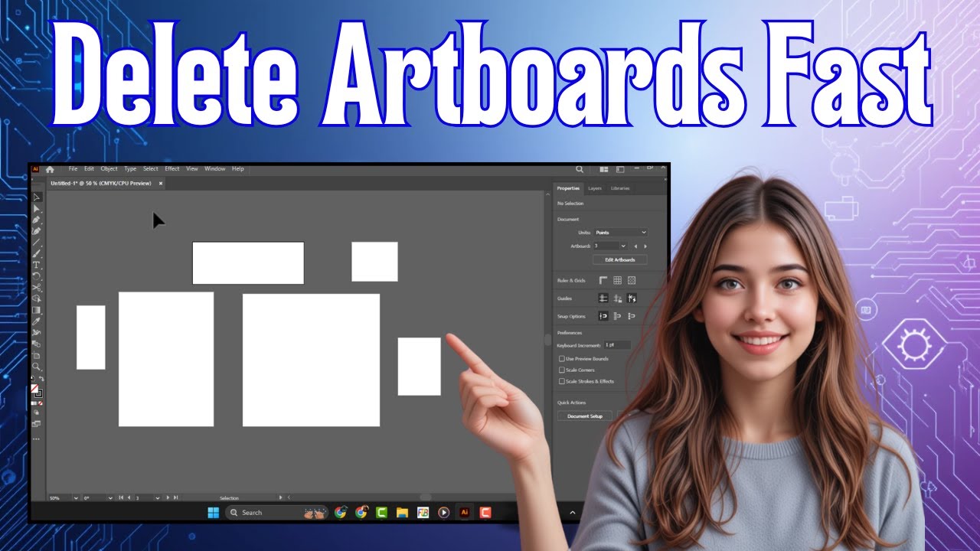Click the Fill and Stroke swatch in toolbar
Image resolution: width=980 pixels, height=551 pixels.
coord(36,390)
